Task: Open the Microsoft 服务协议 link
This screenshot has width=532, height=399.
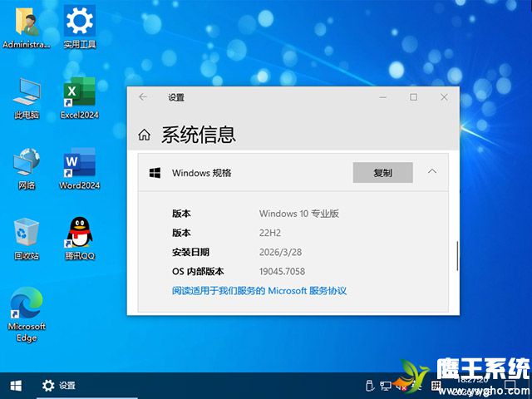Action: [259, 290]
